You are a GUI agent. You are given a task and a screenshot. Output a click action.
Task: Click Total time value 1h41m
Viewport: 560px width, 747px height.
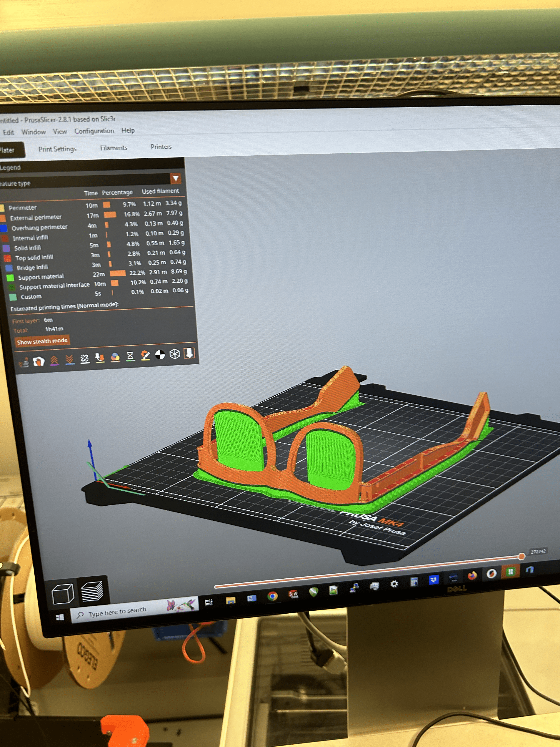pyautogui.click(x=54, y=329)
